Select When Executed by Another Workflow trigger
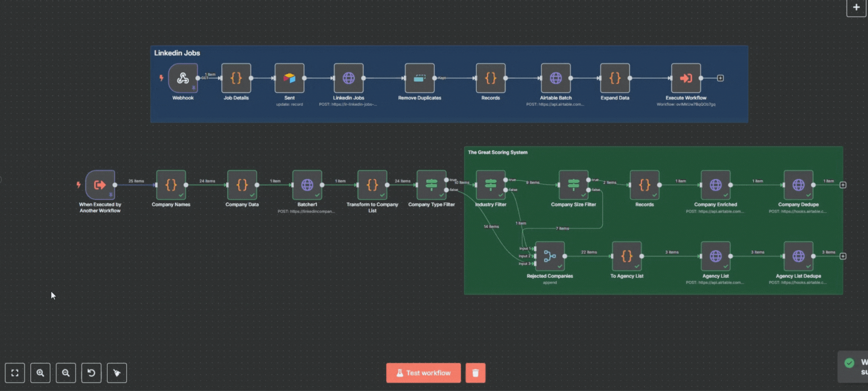The height and width of the screenshot is (391, 868). coord(100,185)
